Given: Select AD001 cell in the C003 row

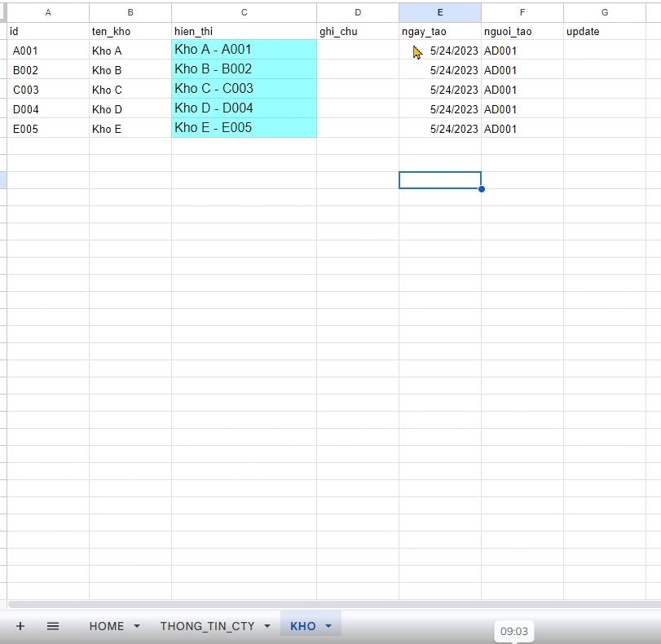Looking at the screenshot, I should [522, 90].
